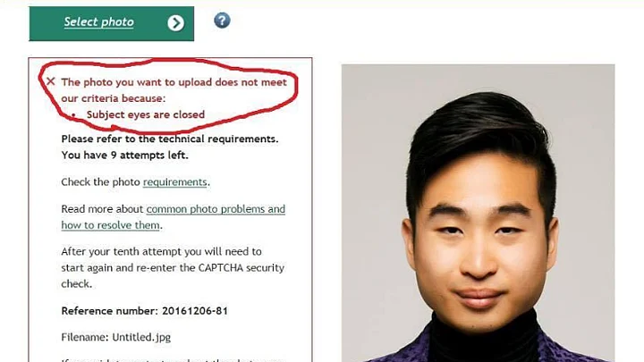This screenshot has height=362, width=644.
Task: Click the uploaded portrait photo preview
Action: tap(478, 213)
